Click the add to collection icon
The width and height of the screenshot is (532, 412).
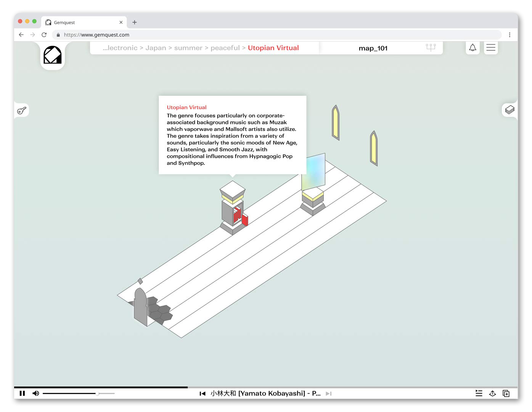(x=506, y=393)
